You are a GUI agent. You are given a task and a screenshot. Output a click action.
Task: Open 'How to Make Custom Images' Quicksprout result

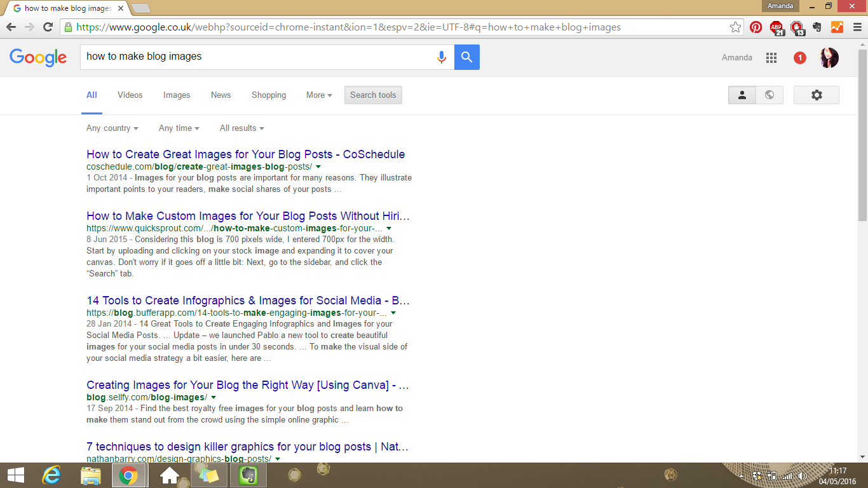pyautogui.click(x=248, y=216)
